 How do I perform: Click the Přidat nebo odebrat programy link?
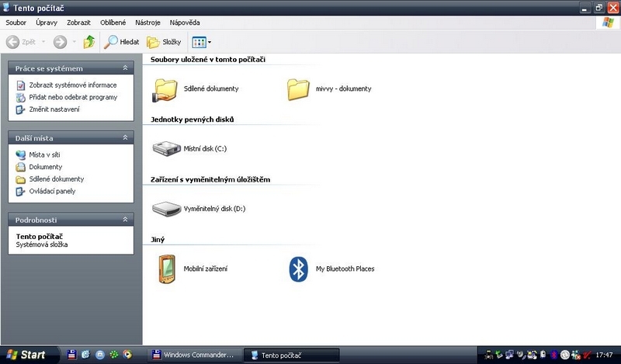pos(73,97)
